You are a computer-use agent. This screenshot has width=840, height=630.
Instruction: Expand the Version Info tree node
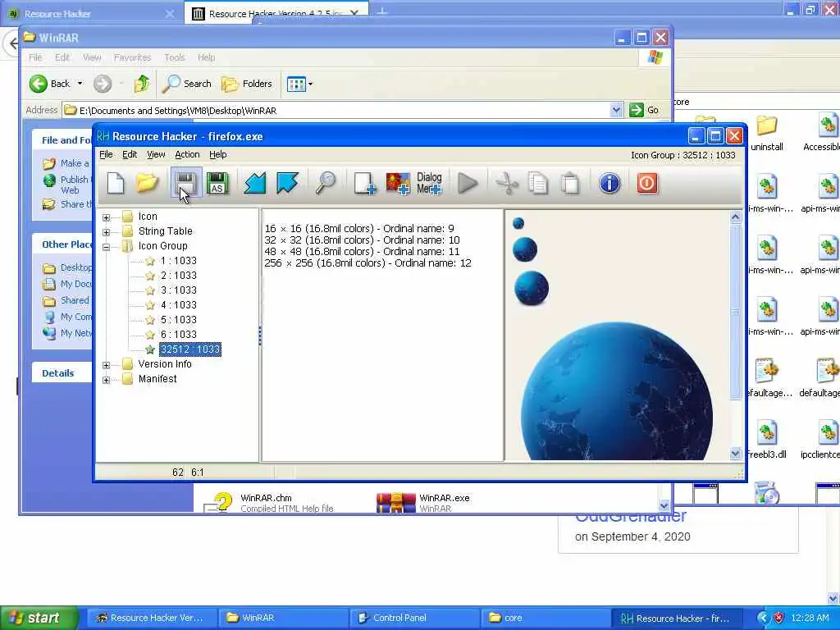click(106, 365)
